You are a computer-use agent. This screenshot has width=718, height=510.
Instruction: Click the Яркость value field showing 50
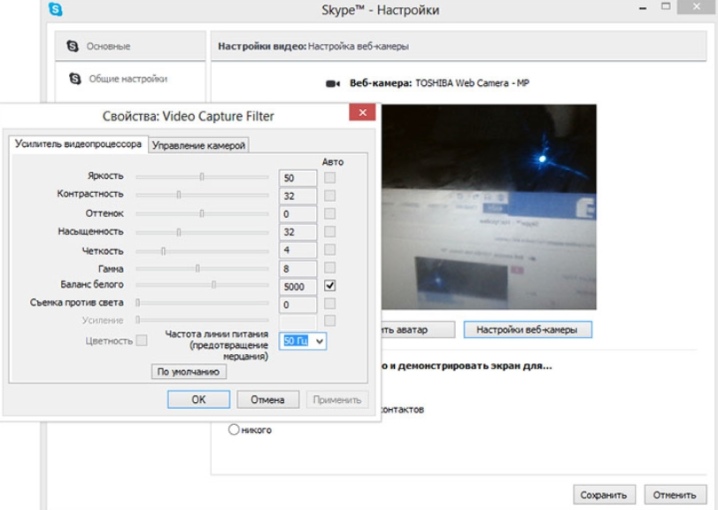coord(298,178)
